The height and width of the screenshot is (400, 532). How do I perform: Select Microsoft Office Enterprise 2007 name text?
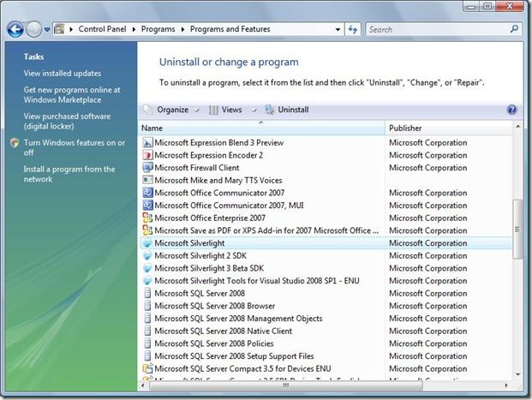[x=210, y=218]
